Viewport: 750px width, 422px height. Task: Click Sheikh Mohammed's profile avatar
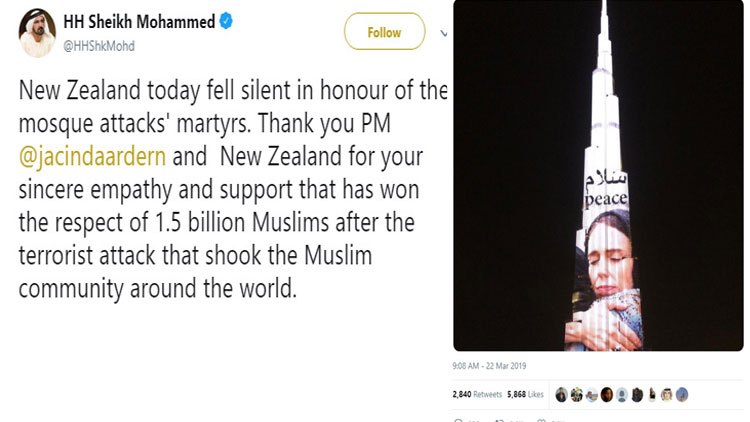coord(37,38)
